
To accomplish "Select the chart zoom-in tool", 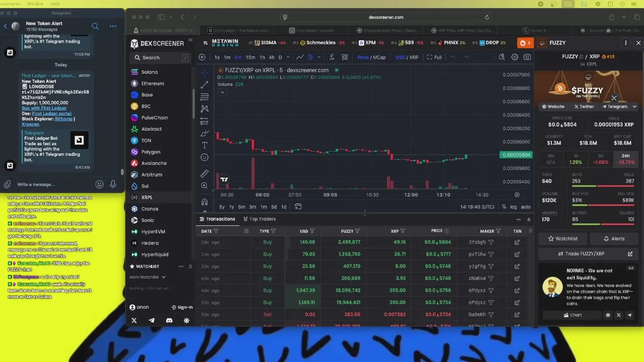I will pos(204,186).
